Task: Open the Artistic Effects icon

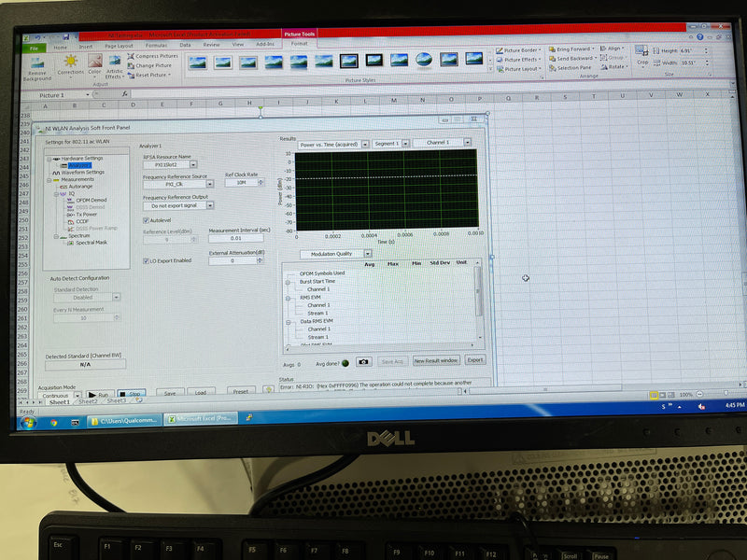Action: (115, 61)
